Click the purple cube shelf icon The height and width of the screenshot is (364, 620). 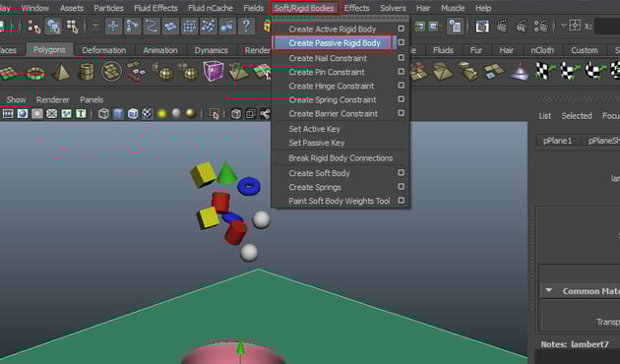pyautogui.click(x=214, y=71)
